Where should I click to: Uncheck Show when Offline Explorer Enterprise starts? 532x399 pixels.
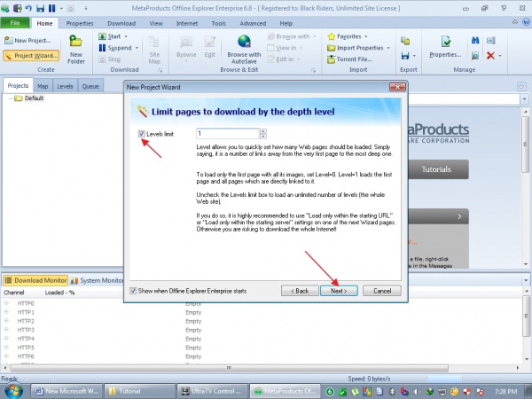(x=133, y=291)
